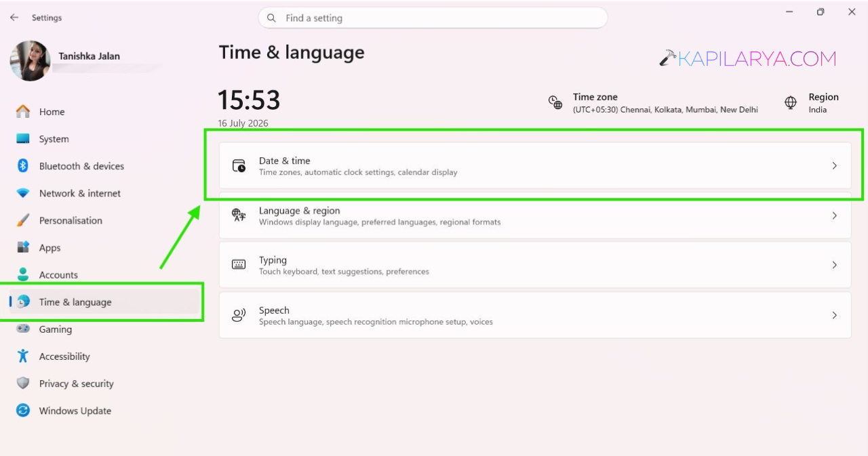Click the Tanishka Jalan account name
Viewport: 868px width, 456px height.
[x=90, y=56]
